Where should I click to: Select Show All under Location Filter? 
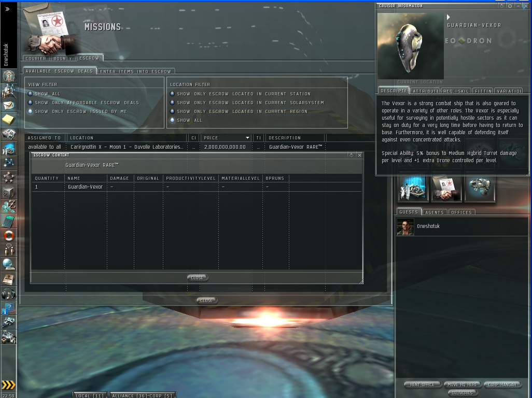click(x=172, y=120)
